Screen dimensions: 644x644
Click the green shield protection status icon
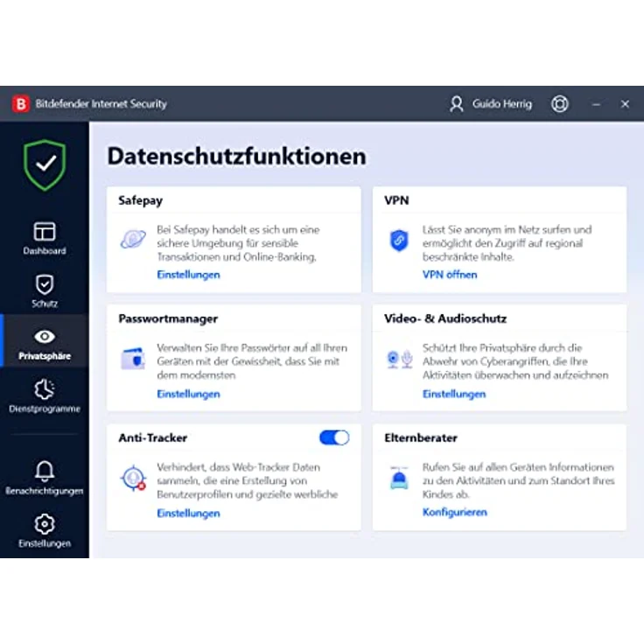point(45,165)
